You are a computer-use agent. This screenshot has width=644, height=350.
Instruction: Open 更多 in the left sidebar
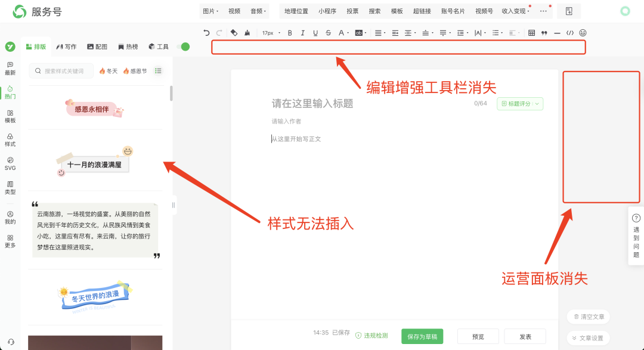[10, 241]
